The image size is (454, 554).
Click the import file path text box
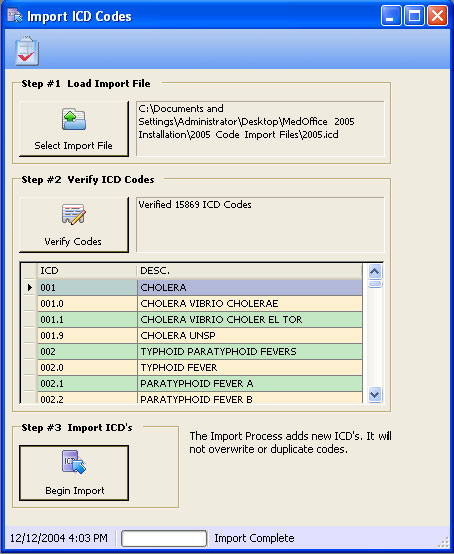[260, 129]
